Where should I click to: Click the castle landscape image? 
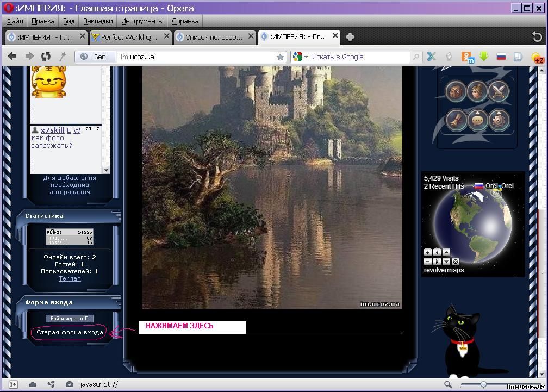272,187
